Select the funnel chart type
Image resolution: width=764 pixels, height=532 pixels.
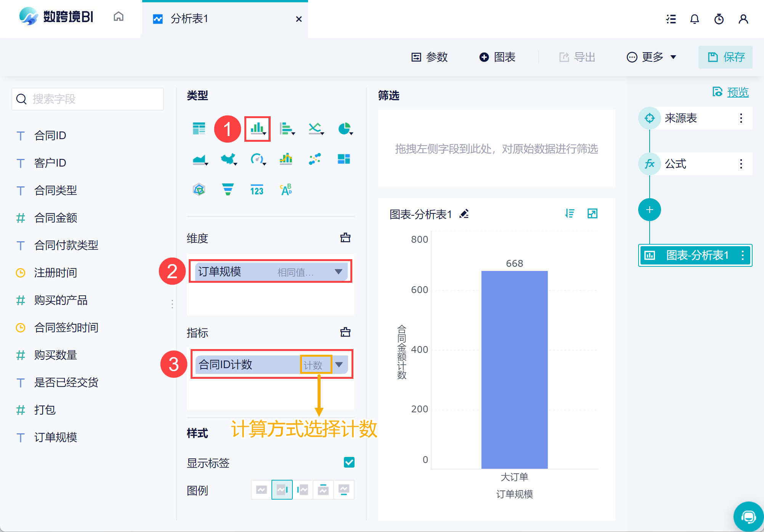point(228,189)
